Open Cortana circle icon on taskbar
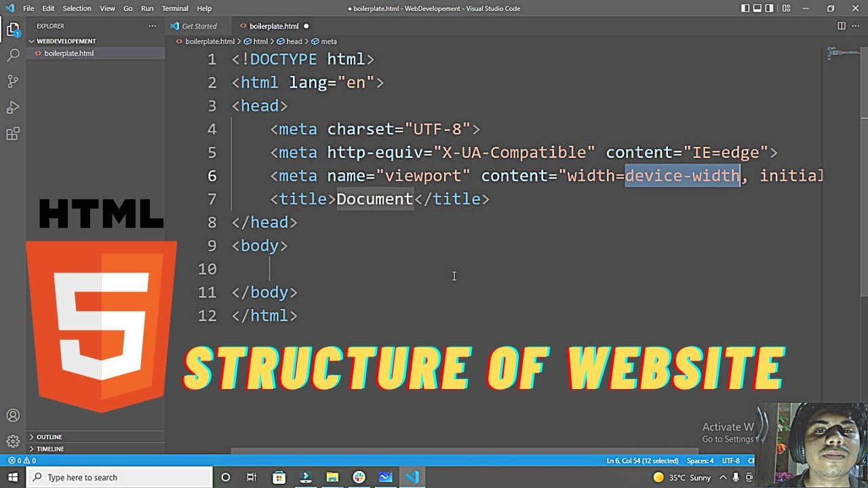This screenshot has width=868, height=488. pos(226,477)
